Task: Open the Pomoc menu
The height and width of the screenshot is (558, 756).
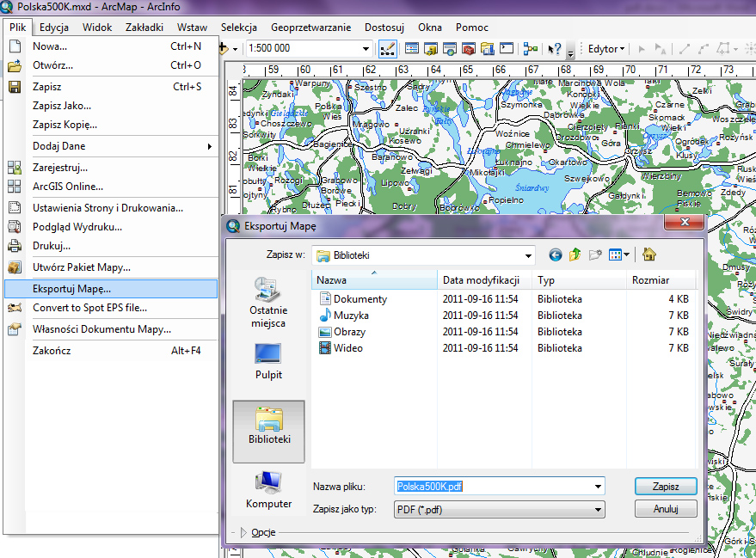Action: pyautogui.click(x=471, y=28)
